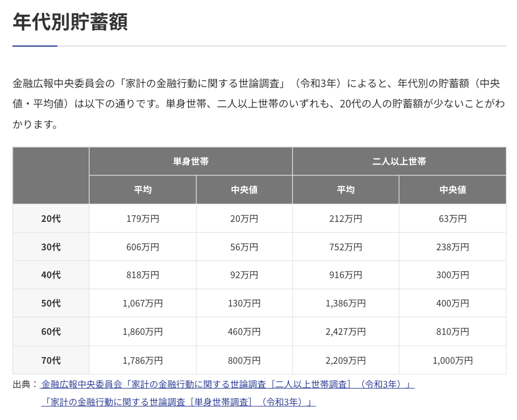Open the 二人以上世帯調査 source link
This screenshot has height=420, width=517.
(x=227, y=385)
